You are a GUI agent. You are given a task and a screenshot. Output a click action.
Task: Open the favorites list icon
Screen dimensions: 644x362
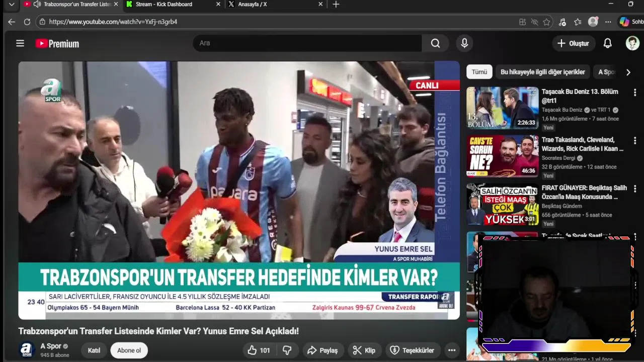pos(578,22)
